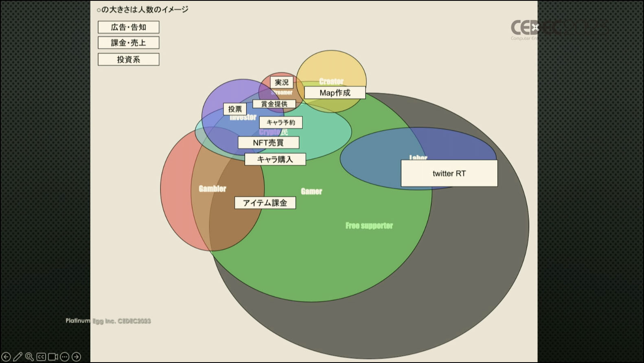Screen dimensions: 644x363
Task: Select the 実況 label box
Action: coord(281,82)
